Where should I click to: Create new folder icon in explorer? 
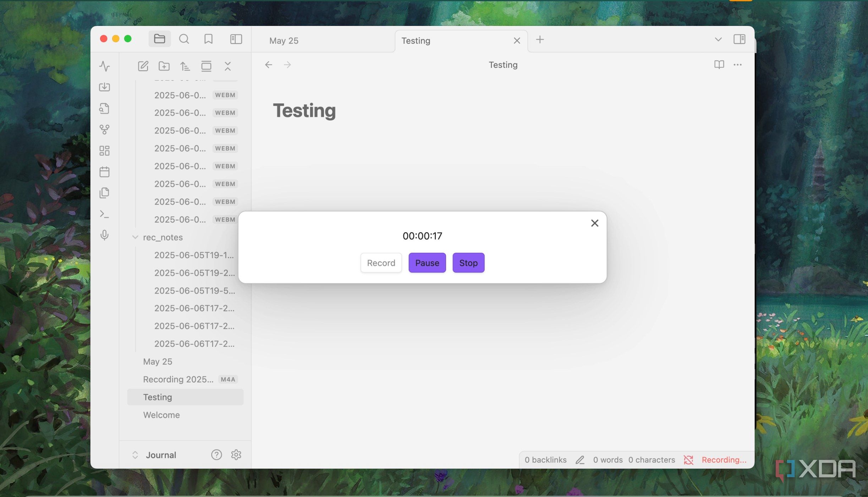pyautogui.click(x=164, y=66)
